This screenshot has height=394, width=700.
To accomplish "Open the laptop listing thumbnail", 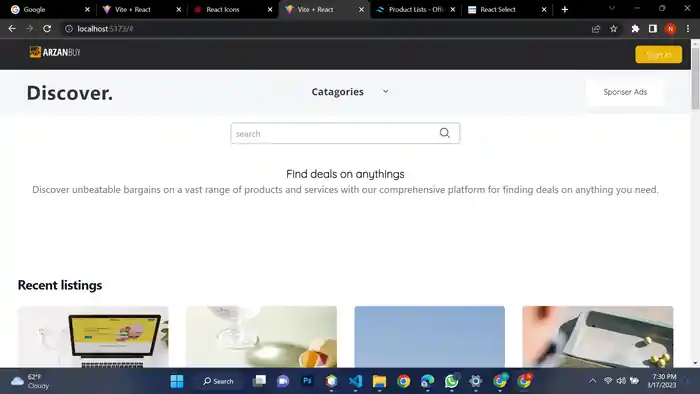I will click(x=93, y=337).
